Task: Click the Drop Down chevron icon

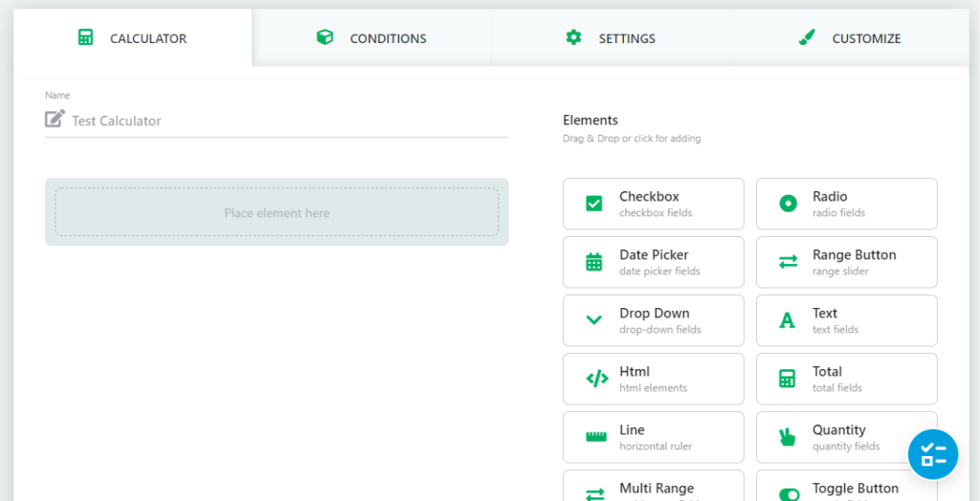Action: [593, 320]
